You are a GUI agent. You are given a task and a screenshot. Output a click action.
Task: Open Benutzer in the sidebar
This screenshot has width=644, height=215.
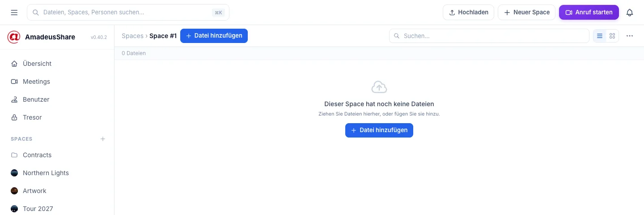[x=57, y=99]
